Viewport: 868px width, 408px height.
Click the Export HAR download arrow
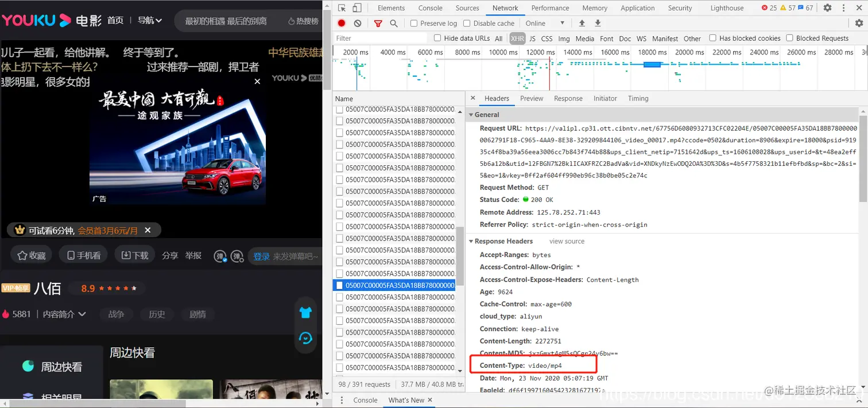598,23
